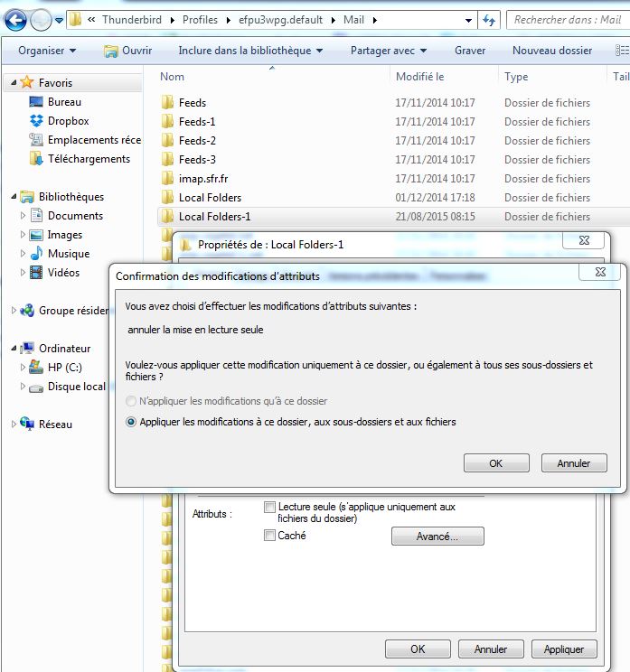Click the Modifié le column header
This screenshot has width=630, height=672.
[420, 77]
